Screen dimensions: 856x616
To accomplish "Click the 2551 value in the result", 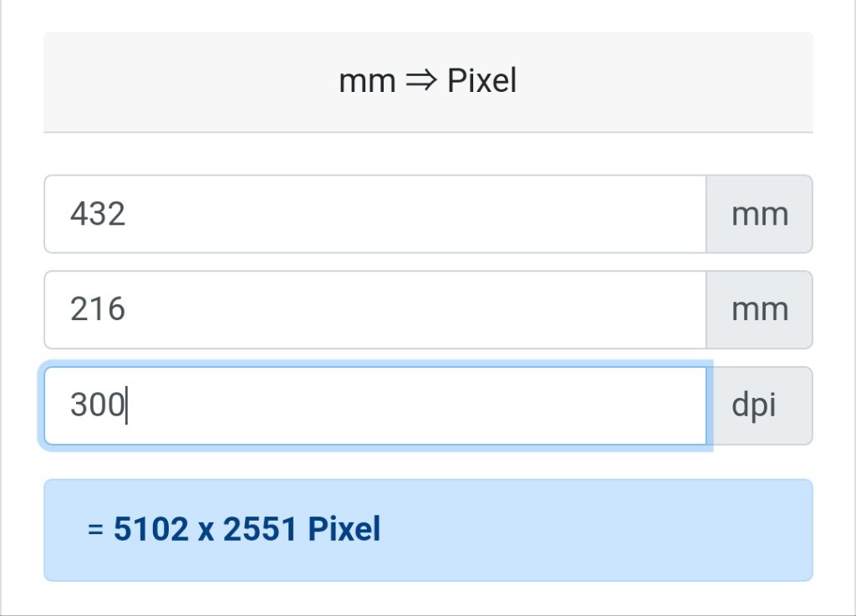I will (x=261, y=529).
